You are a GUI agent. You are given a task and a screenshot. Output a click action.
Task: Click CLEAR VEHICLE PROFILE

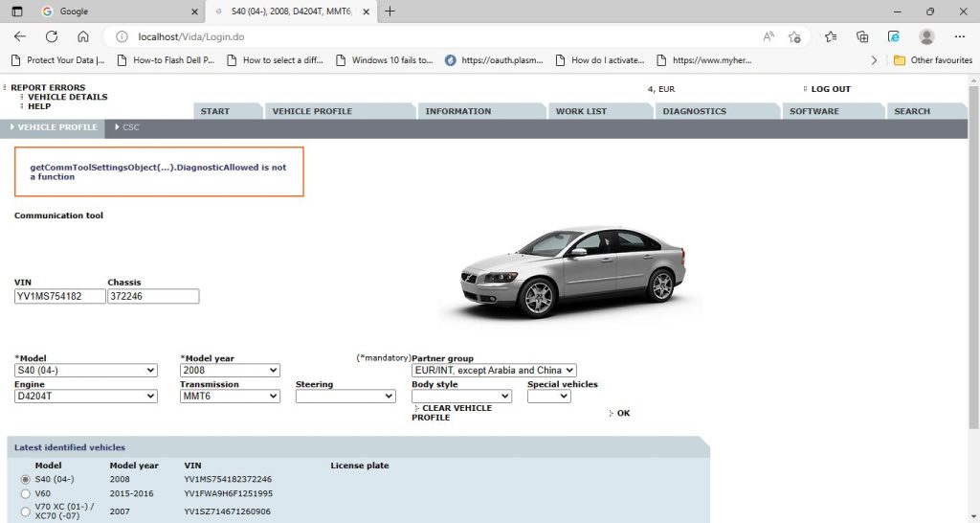452,412
